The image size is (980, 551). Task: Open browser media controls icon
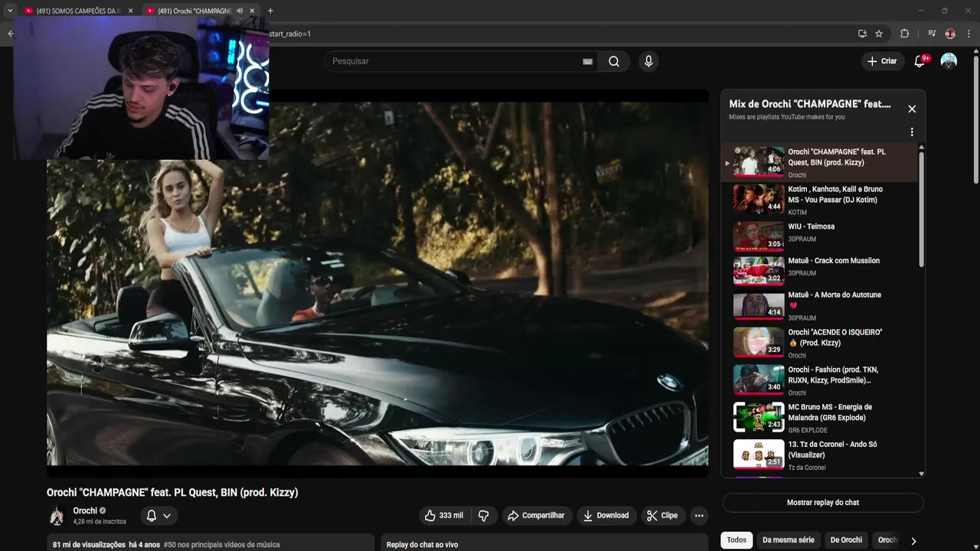coord(932,34)
